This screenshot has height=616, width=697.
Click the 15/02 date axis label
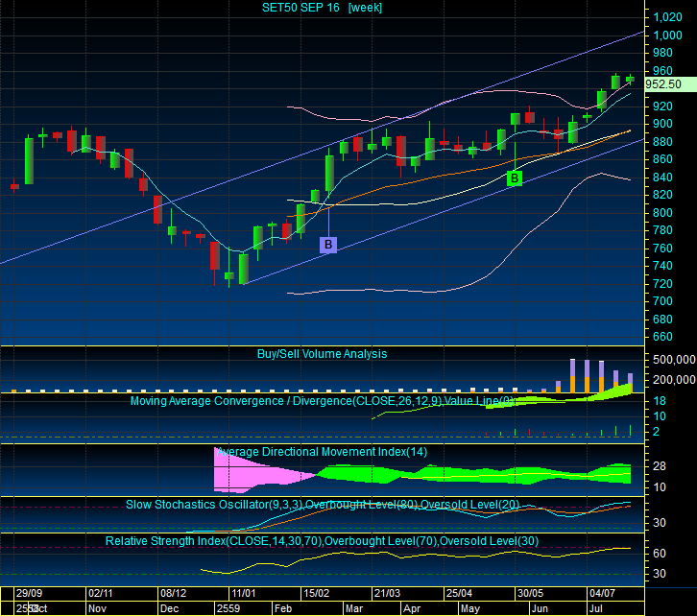pyautogui.click(x=317, y=593)
